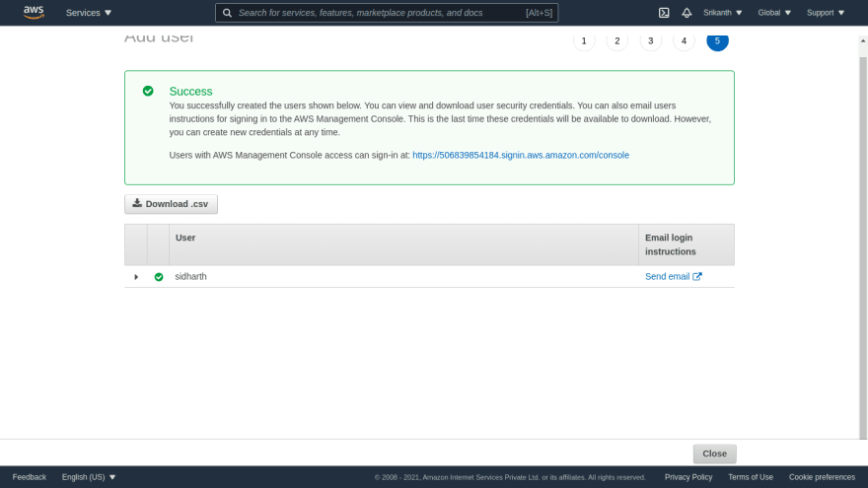Open the console sign-in URL link
868x488 pixels.
point(521,155)
